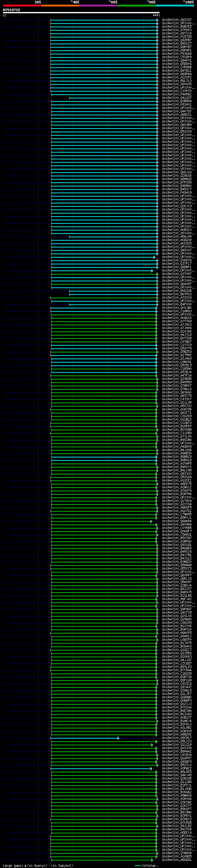Screen dimensions: 197x868
Task: Open hit UniRef100_Q9SYG7
Action: click(177, 20)
